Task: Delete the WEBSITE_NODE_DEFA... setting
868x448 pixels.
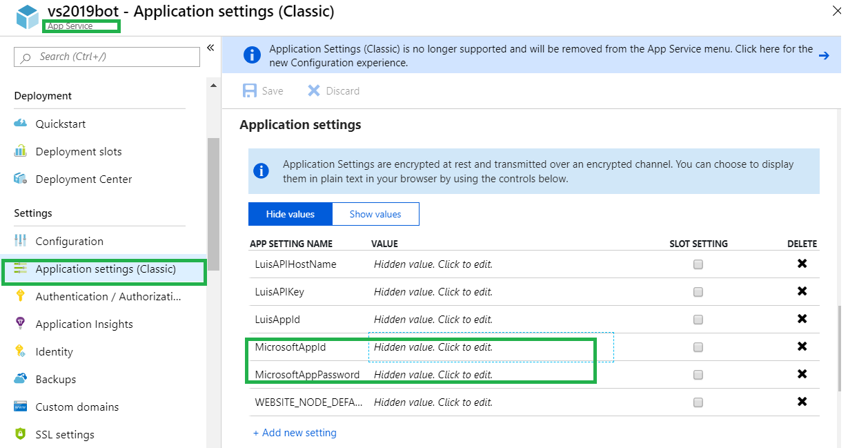Action: (x=802, y=402)
